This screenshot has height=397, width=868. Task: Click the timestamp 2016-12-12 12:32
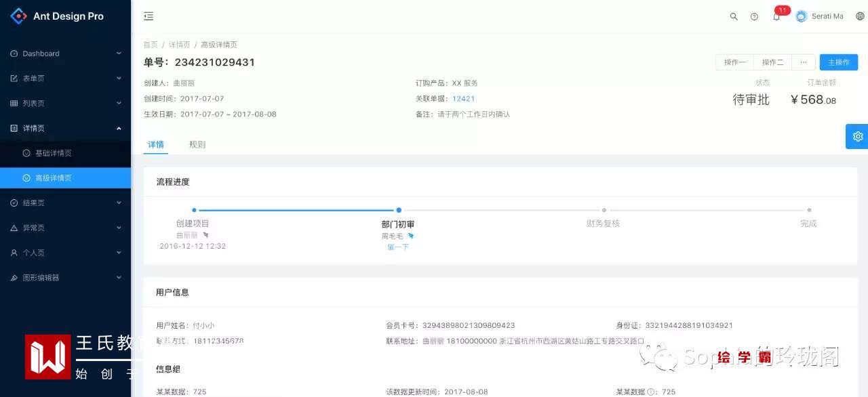point(193,247)
